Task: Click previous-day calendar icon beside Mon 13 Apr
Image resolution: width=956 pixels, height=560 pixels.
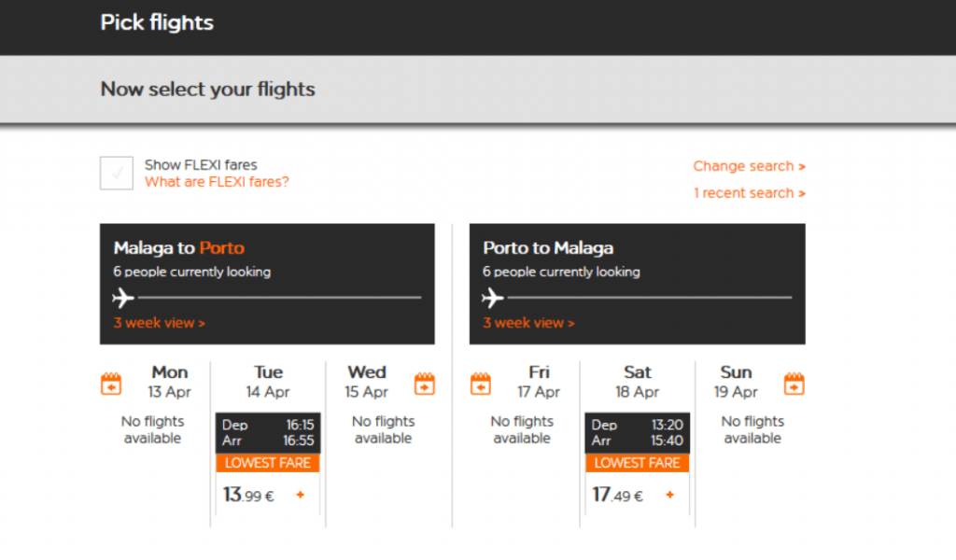Action: 111,384
